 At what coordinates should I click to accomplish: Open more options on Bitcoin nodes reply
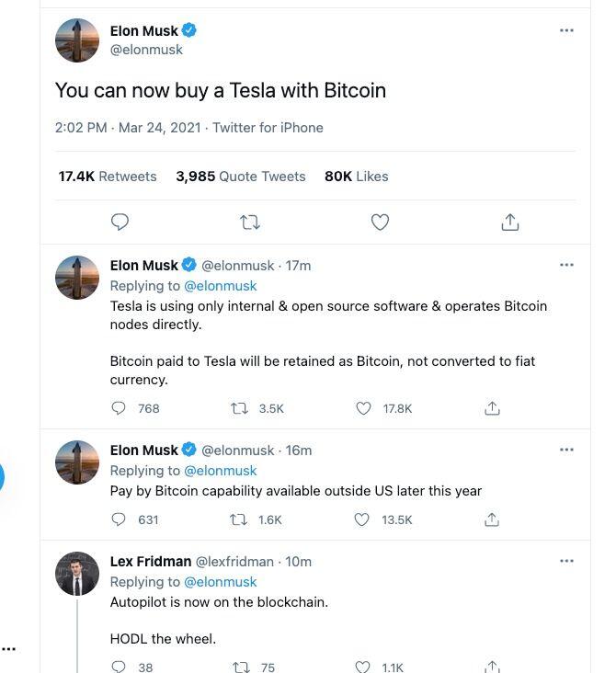point(566,265)
